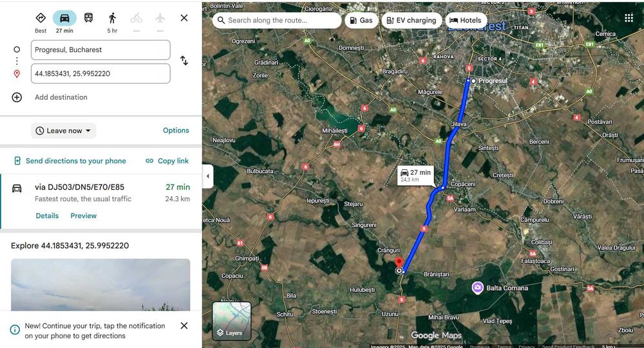Reverse starting point and destination
Viewport: 644px width, 348px height.
(x=184, y=60)
